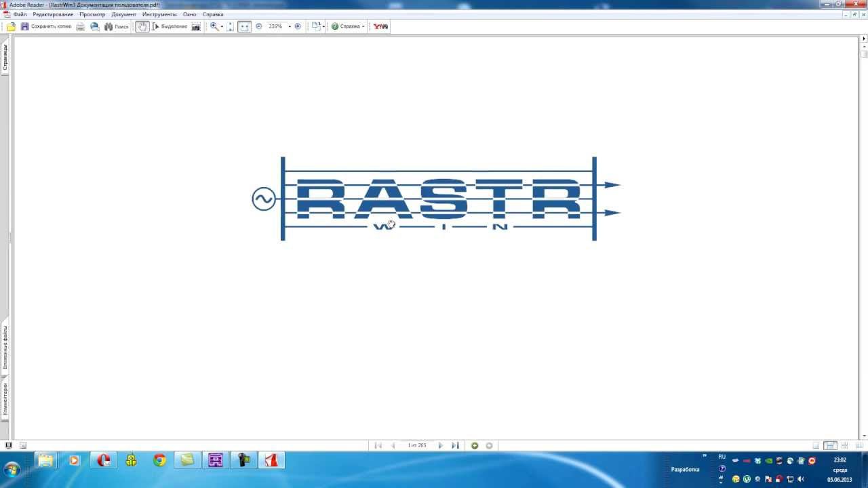Open Opera Mail from the taskbar
The width and height of the screenshot is (868, 488).
(x=103, y=461)
